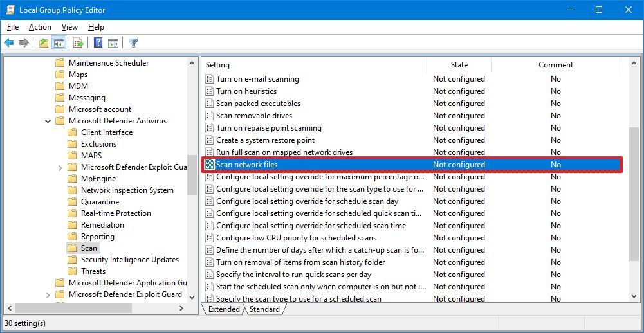
Task: Click policy icon beside Turn on heuristics
Action: [x=210, y=91]
